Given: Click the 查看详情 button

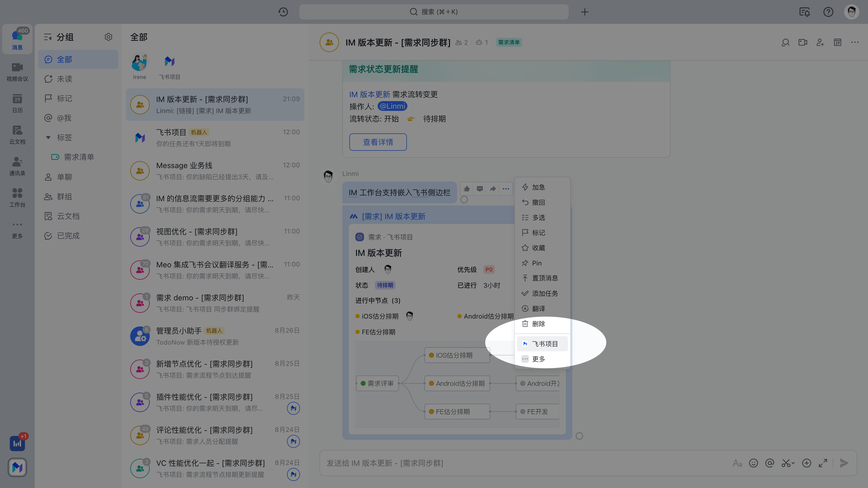Looking at the screenshot, I should 378,142.
